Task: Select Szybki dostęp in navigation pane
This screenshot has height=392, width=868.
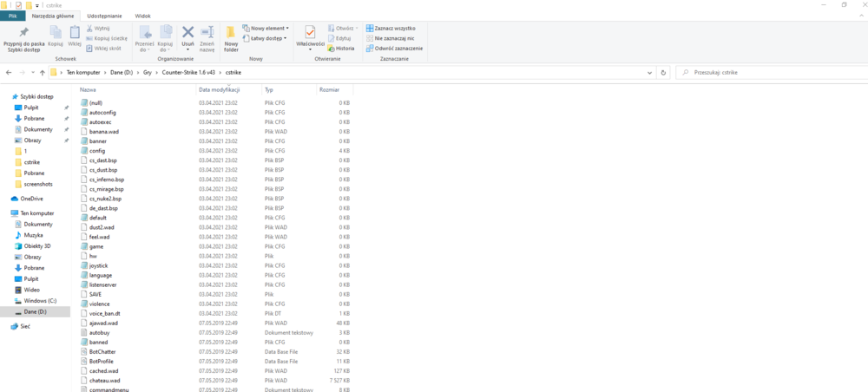Action: (32, 96)
